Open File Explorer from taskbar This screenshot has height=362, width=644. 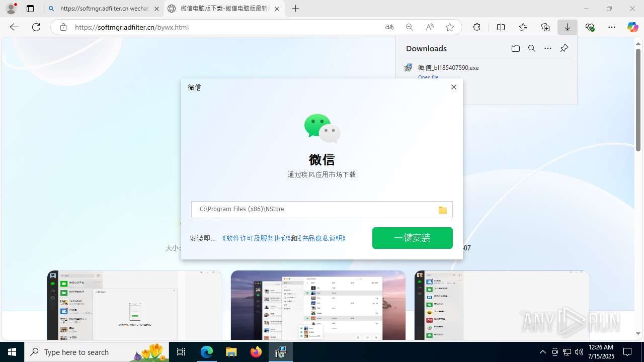tap(231, 352)
